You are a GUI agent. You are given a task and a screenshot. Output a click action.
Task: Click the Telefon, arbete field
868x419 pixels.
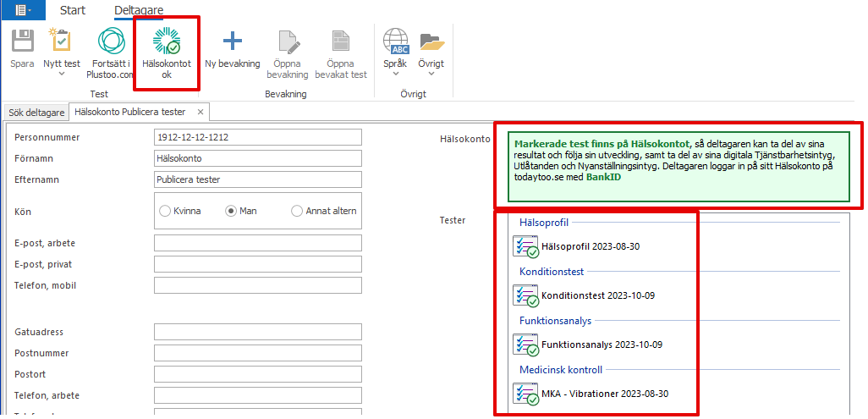click(258, 395)
